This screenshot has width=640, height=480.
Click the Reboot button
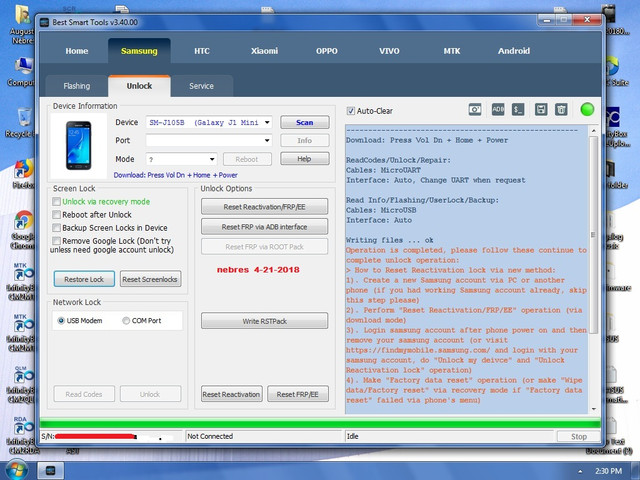click(247, 159)
